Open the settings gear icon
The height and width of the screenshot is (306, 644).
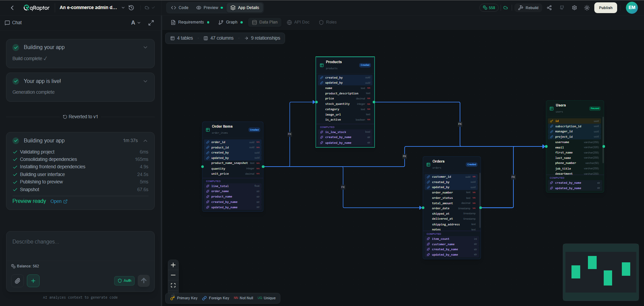(574, 8)
